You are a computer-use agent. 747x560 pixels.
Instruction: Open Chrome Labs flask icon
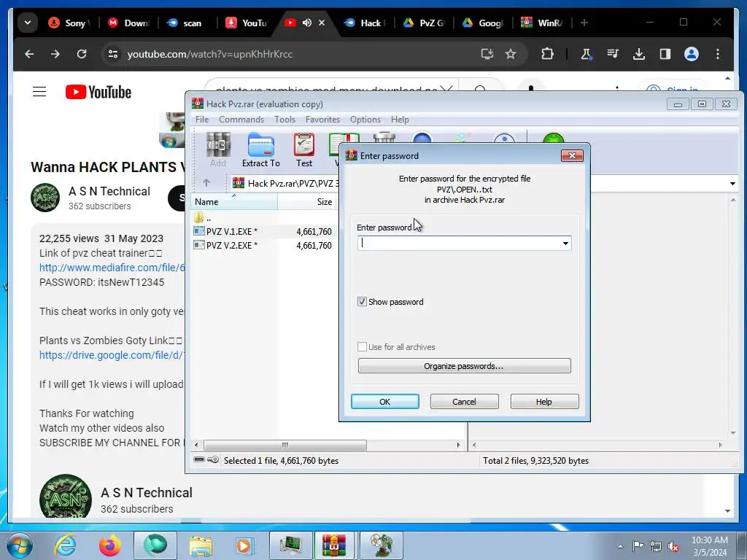[587, 54]
